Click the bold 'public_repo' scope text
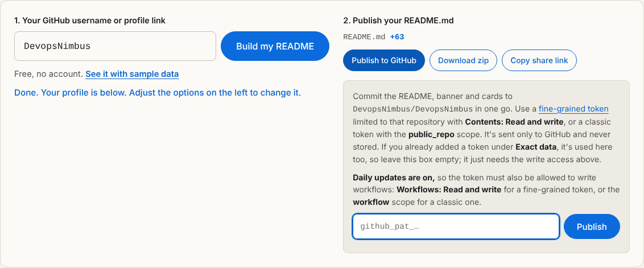 click(x=431, y=135)
